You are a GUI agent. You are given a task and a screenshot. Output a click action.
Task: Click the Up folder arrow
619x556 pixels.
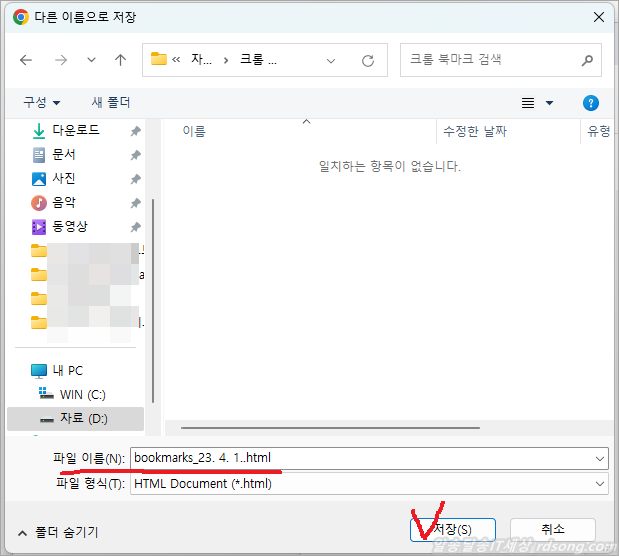click(x=120, y=60)
